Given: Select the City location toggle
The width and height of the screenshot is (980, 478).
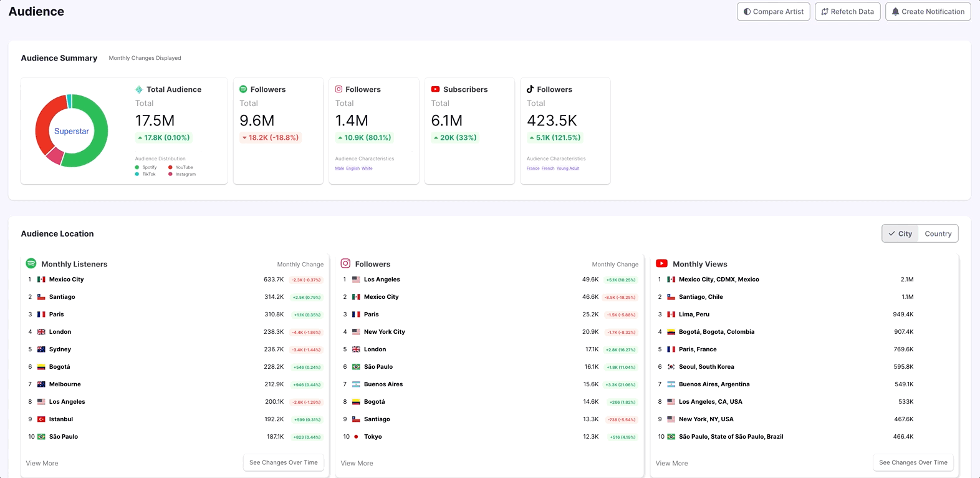Looking at the screenshot, I should (900, 233).
